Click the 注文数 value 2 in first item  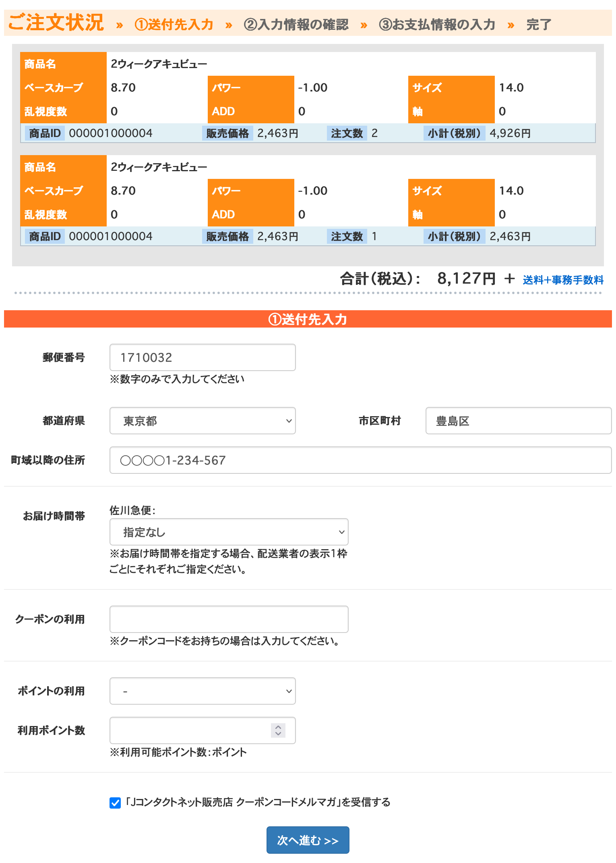pyautogui.click(x=374, y=133)
